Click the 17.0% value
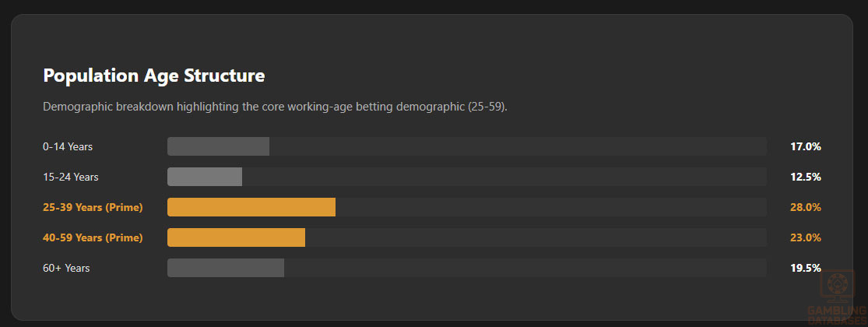The image size is (868, 327). coord(806,146)
